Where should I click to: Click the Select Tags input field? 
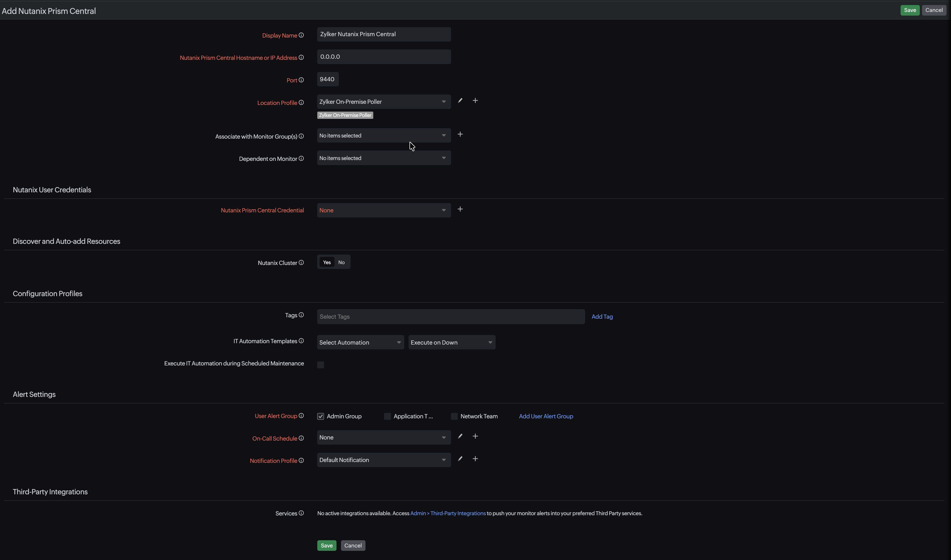451,317
